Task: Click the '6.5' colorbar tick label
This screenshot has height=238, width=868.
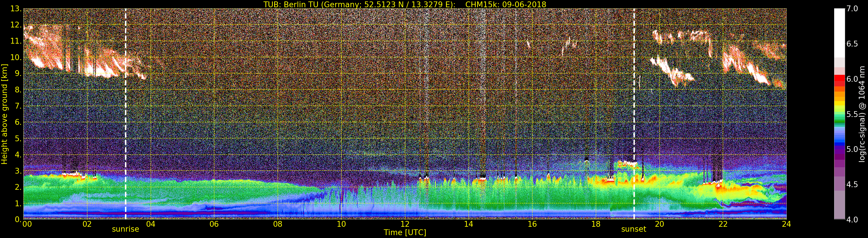Action: coord(852,44)
